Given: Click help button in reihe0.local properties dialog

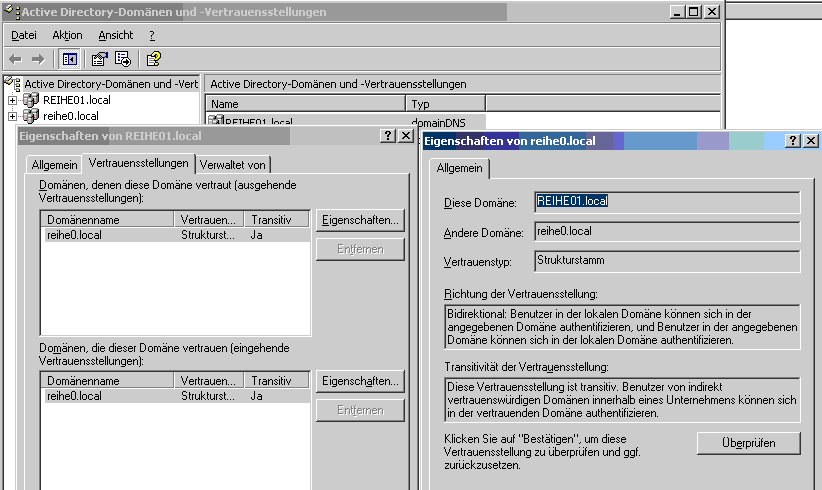Looking at the screenshot, I should click(793, 140).
